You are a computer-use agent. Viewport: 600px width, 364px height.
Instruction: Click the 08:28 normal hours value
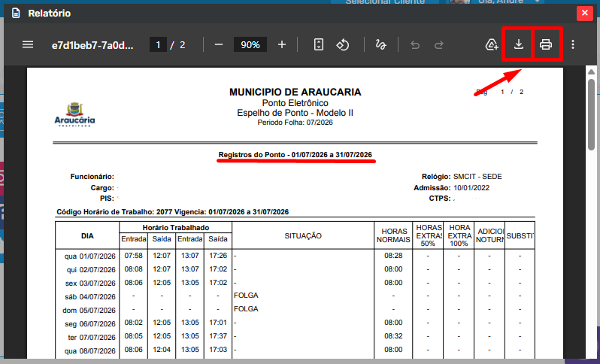point(393,255)
